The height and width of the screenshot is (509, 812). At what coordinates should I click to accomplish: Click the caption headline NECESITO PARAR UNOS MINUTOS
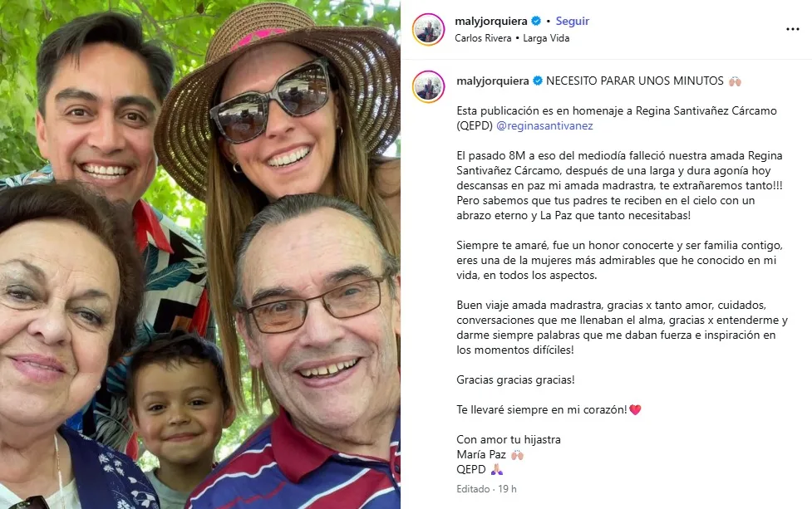tap(635, 81)
